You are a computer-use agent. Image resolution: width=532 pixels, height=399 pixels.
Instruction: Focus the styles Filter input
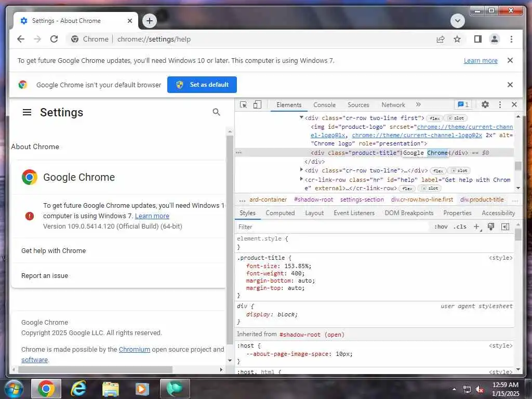[332, 227]
